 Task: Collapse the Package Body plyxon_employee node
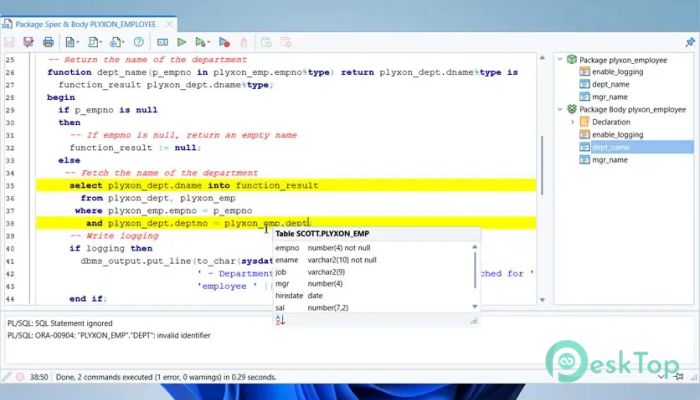pyautogui.click(x=560, y=109)
